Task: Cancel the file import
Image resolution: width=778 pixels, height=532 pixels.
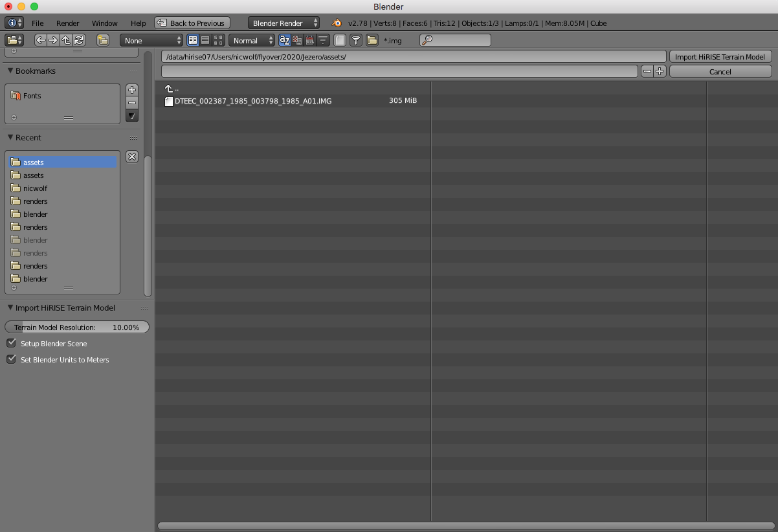Action: 720,71
